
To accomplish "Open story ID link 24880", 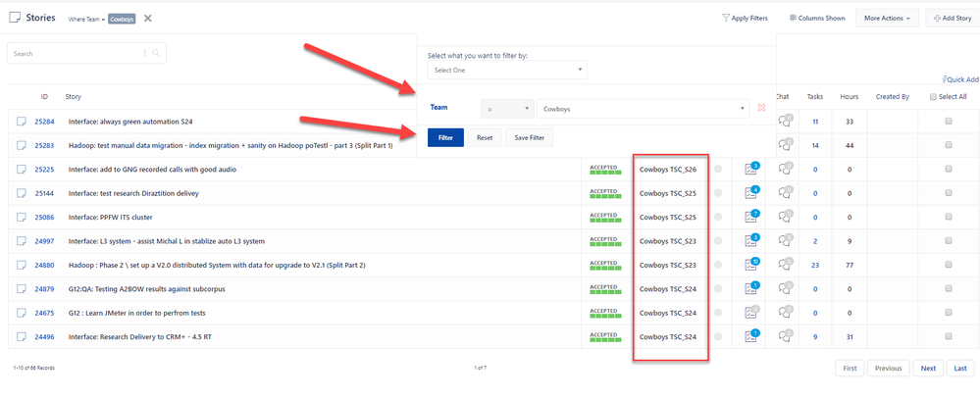I will click(x=44, y=265).
